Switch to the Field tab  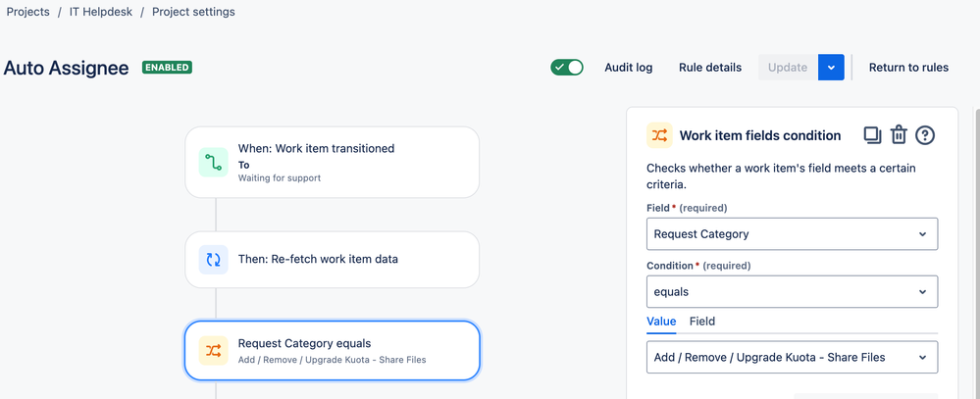701,322
